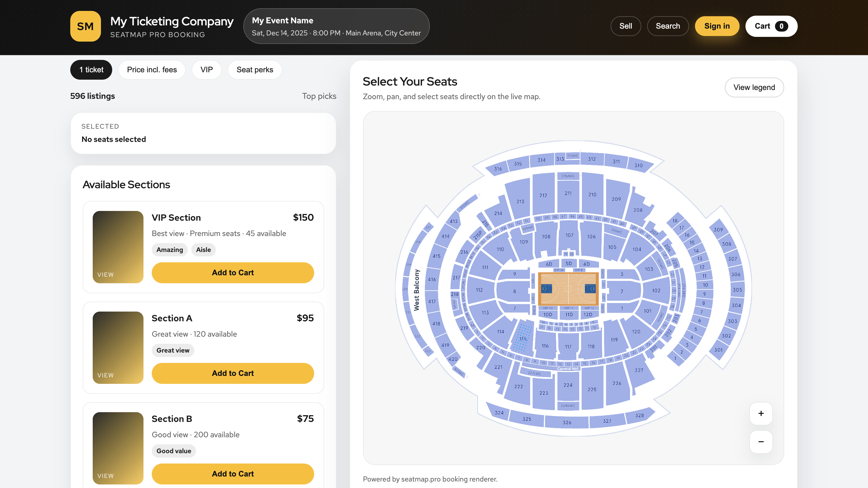Click the Sign in button

coord(717,26)
